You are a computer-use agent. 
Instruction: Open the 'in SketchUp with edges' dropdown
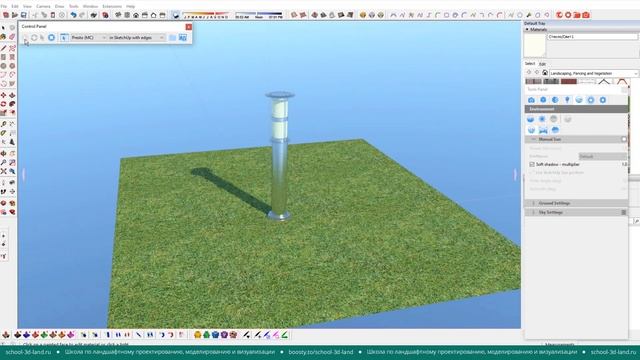[136, 38]
